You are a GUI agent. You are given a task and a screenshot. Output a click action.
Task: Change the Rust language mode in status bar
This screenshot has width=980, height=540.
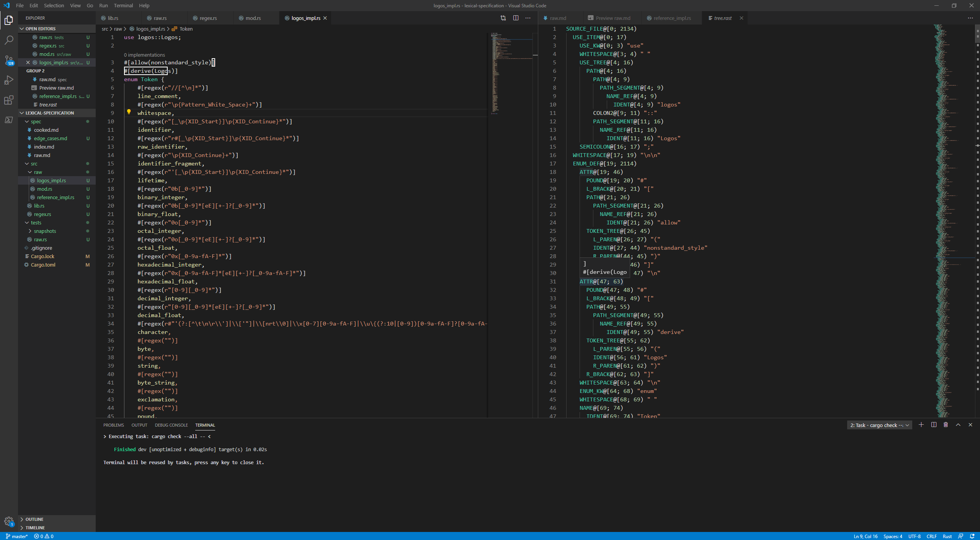947,536
